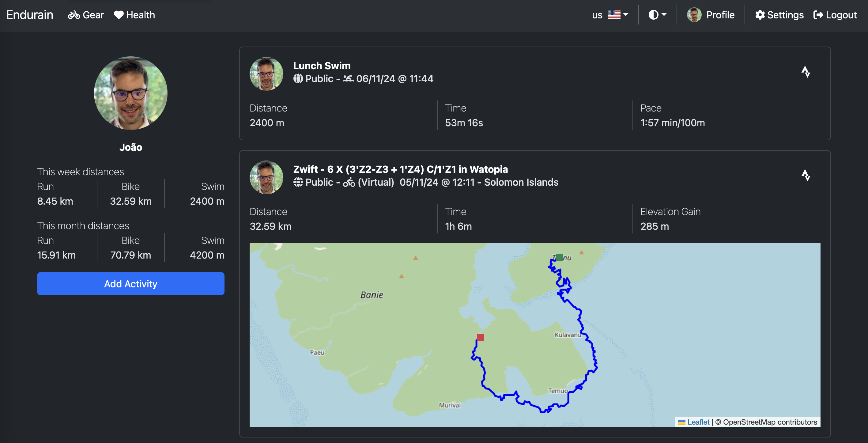Click the Health heart icon
The height and width of the screenshot is (443, 868).
118,14
